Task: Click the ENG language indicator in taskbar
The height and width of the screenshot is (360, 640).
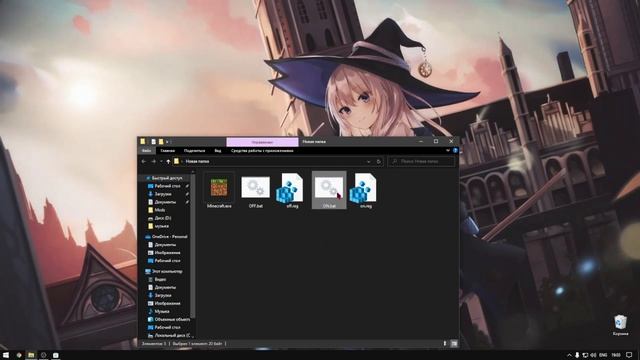Action: click(x=603, y=355)
